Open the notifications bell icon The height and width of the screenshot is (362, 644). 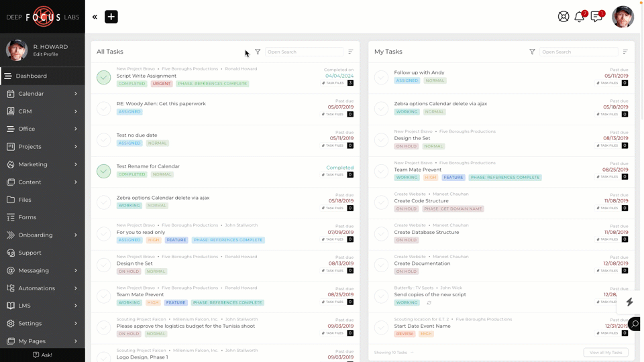(x=580, y=17)
